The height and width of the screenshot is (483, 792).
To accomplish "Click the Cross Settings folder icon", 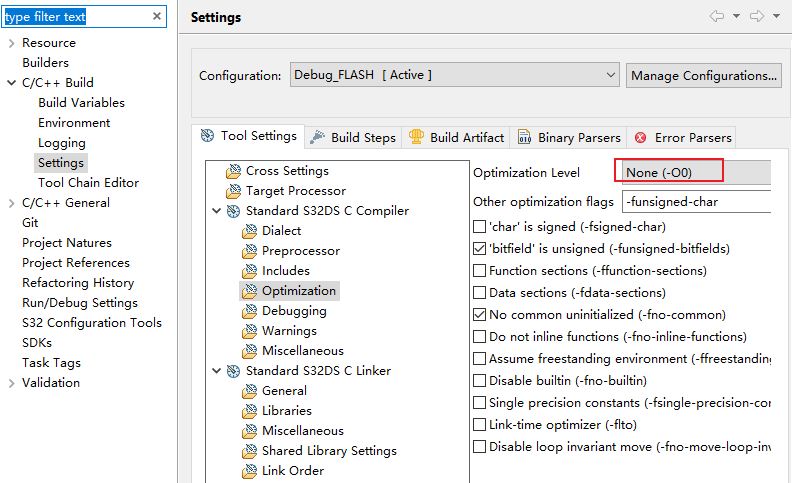I will pyautogui.click(x=233, y=171).
